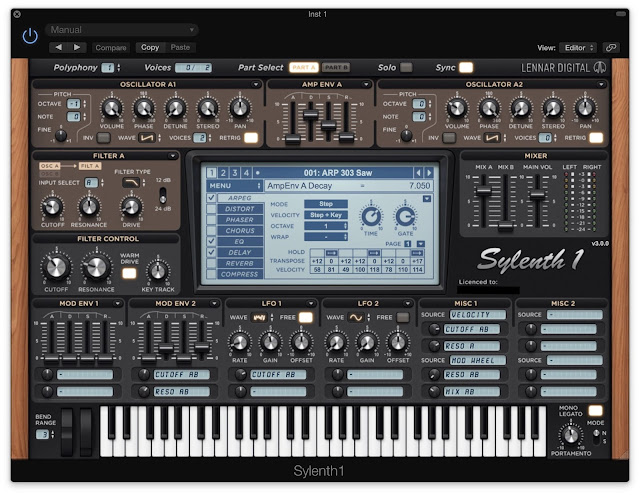Open Misc 1 VELOCITY source selector

478,315
